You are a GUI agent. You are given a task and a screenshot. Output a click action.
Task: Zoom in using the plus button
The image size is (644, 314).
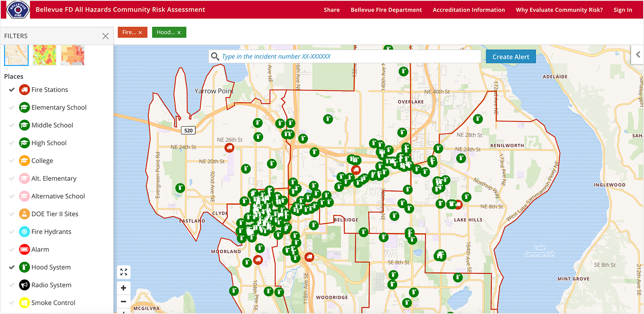click(x=123, y=288)
